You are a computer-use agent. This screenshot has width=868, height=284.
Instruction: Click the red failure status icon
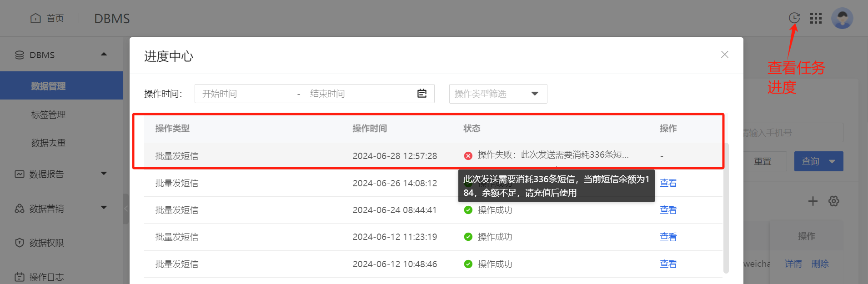(468, 156)
